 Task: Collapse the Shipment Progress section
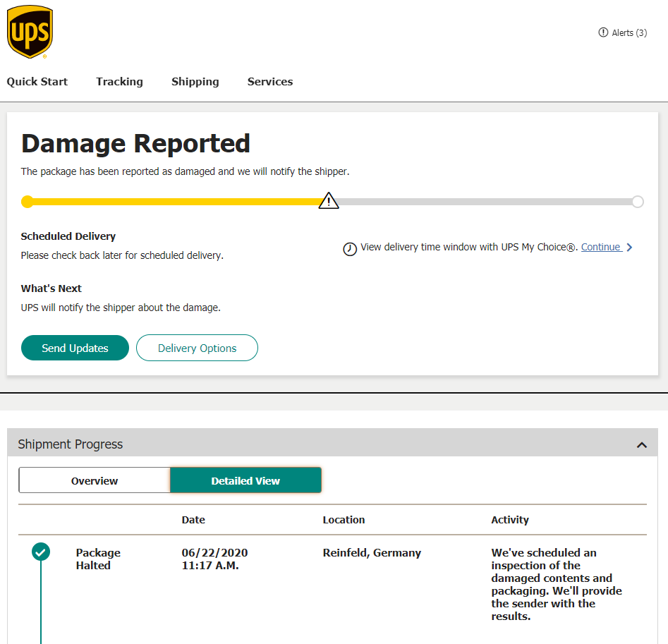tap(642, 444)
